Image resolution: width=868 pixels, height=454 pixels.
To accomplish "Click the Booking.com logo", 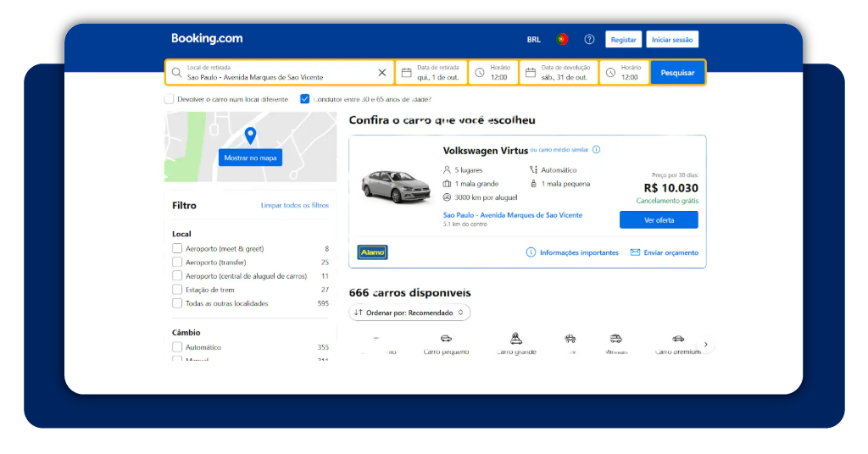I will click(207, 39).
